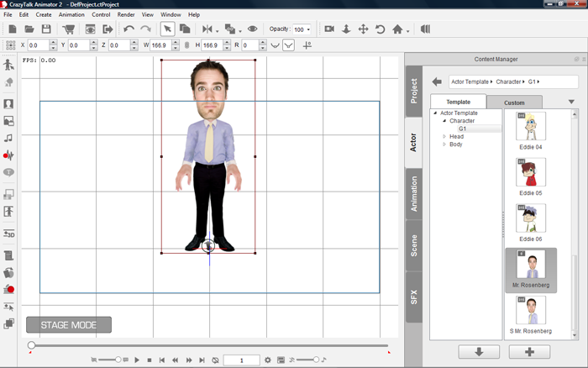
Task: Click the Export icon in toolbar
Action: tap(108, 29)
